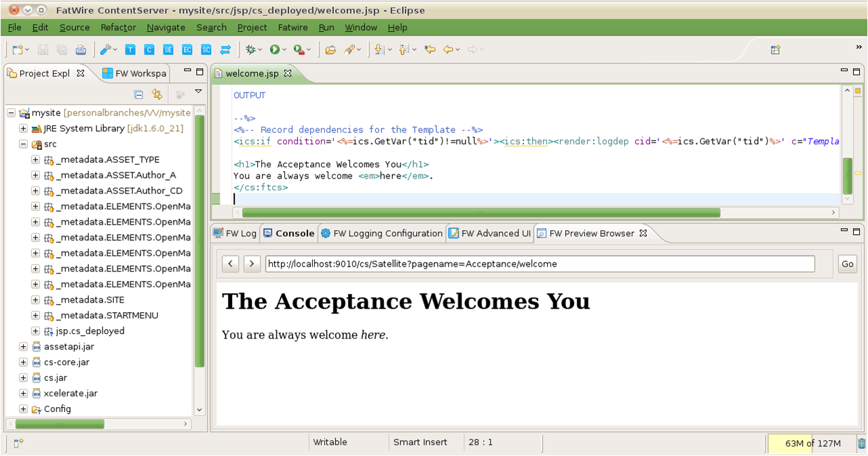
Task: Click preview browser forward button
Action: pos(252,264)
